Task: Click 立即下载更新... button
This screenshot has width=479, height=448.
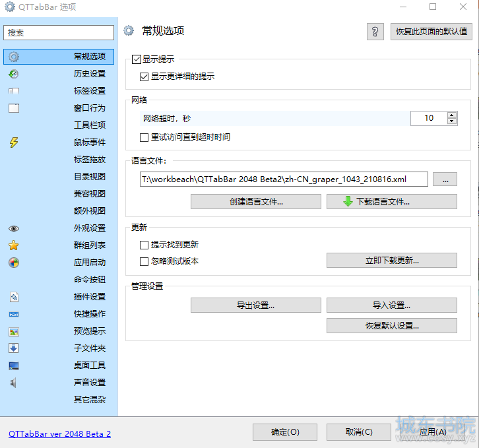Action: [x=392, y=261]
